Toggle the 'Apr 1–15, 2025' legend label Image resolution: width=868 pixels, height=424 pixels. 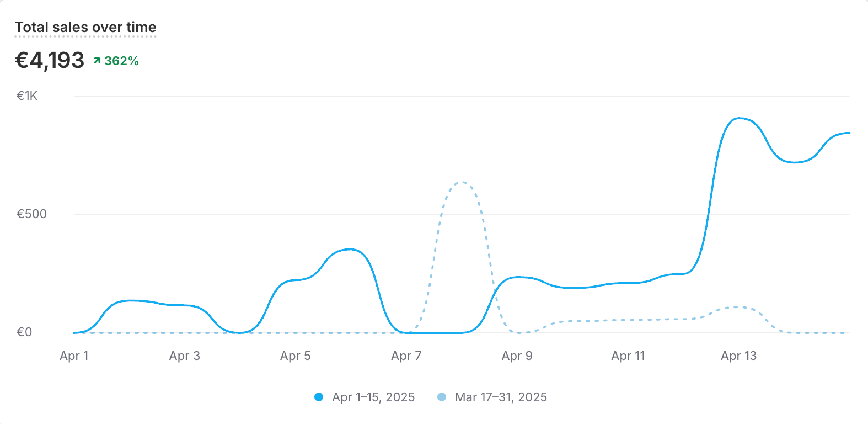point(373,397)
